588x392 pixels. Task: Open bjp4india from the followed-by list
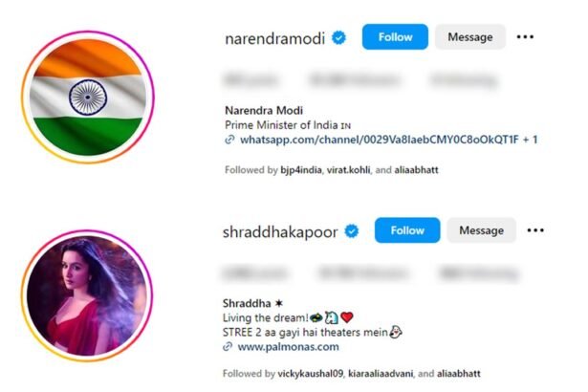tap(301, 170)
